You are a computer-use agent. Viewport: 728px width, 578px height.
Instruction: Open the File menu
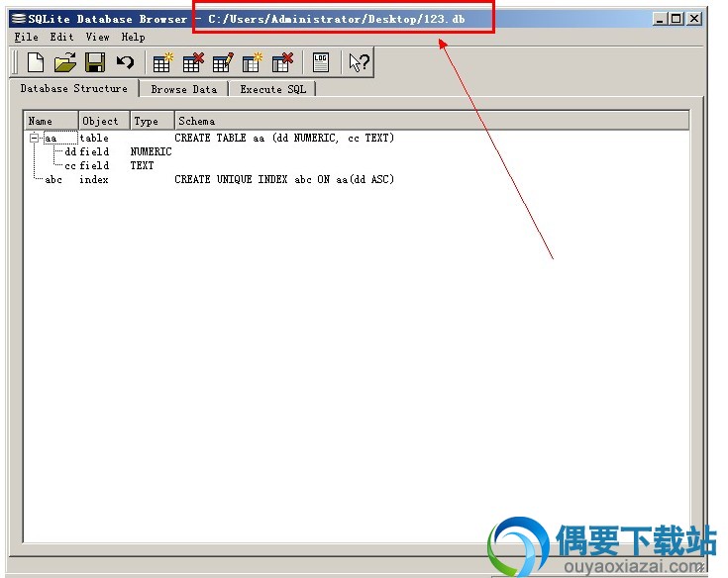coord(26,37)
